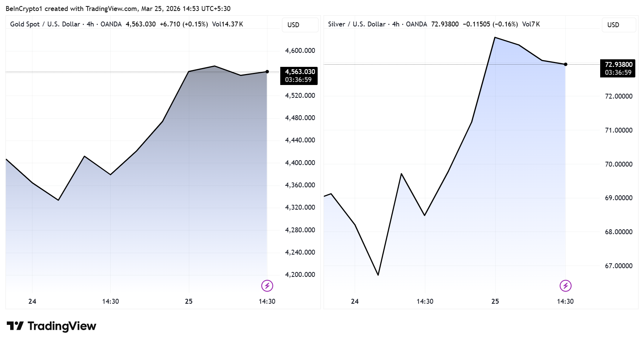
Task: Click the lightning bolt icon on silver chart
Action: click(x=565, y=286)
